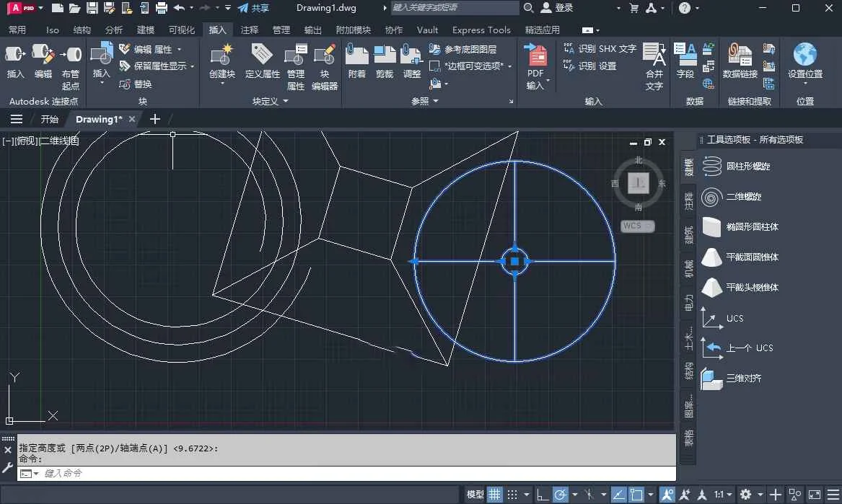Insert a Field from the data panel
842x504 pixels.
[685, 61]
